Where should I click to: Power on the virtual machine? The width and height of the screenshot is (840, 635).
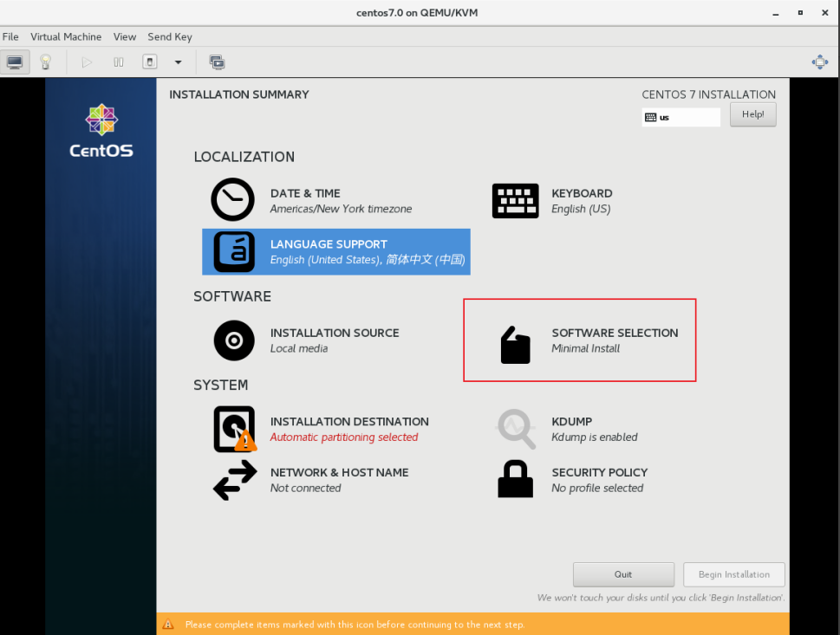[x=87, y=62]
